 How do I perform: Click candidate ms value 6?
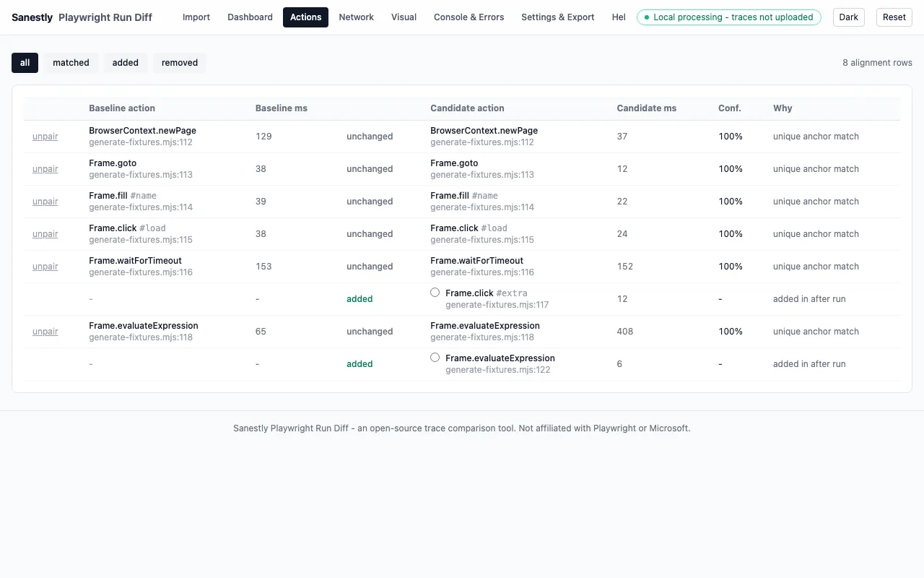619,364
